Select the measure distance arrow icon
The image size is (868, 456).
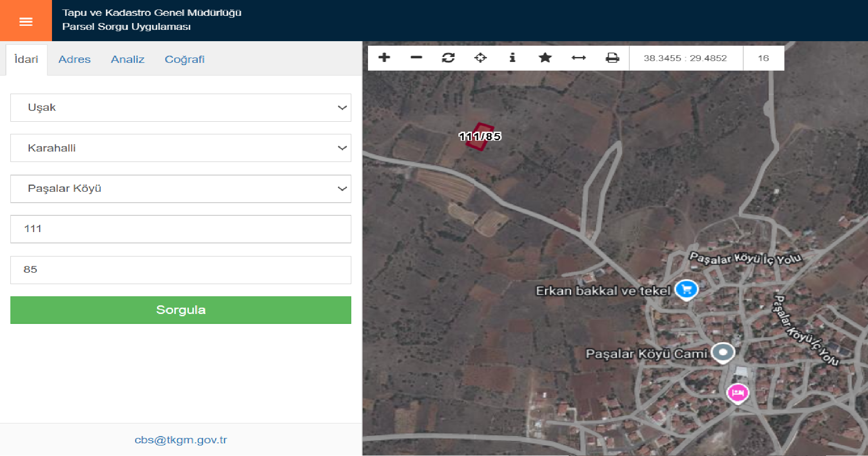(579, 57)
